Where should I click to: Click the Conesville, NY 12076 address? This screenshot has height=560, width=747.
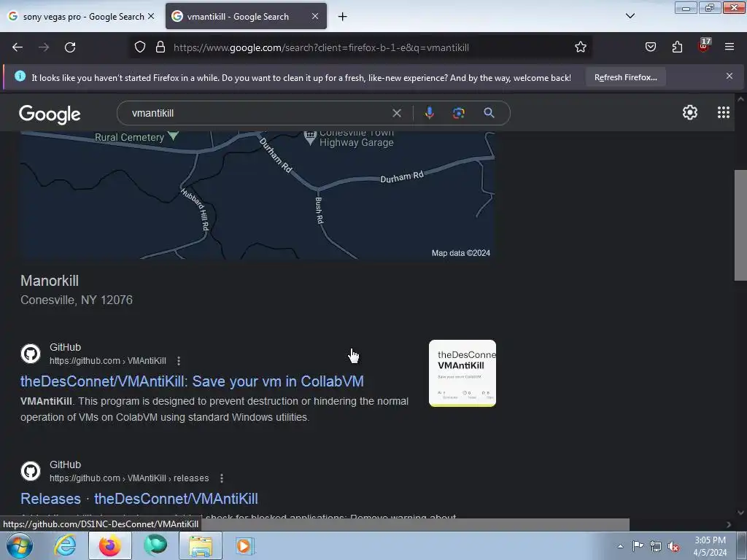76,300
